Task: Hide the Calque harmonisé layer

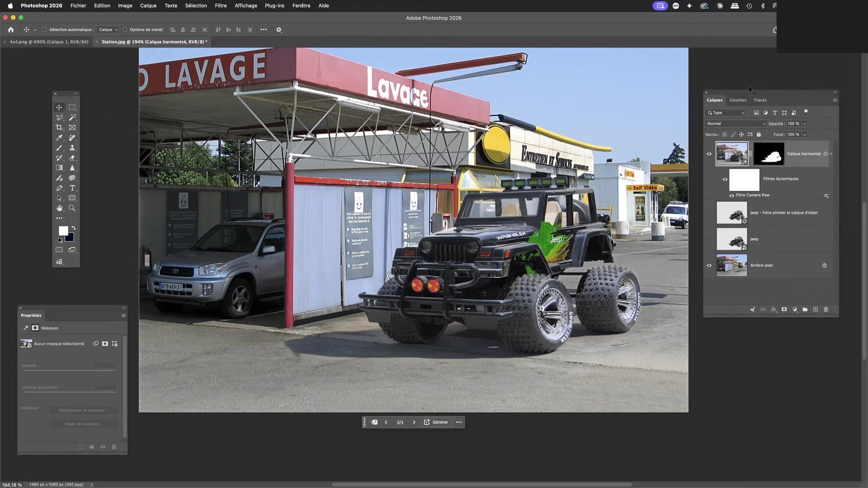Action: click(709, 154)
